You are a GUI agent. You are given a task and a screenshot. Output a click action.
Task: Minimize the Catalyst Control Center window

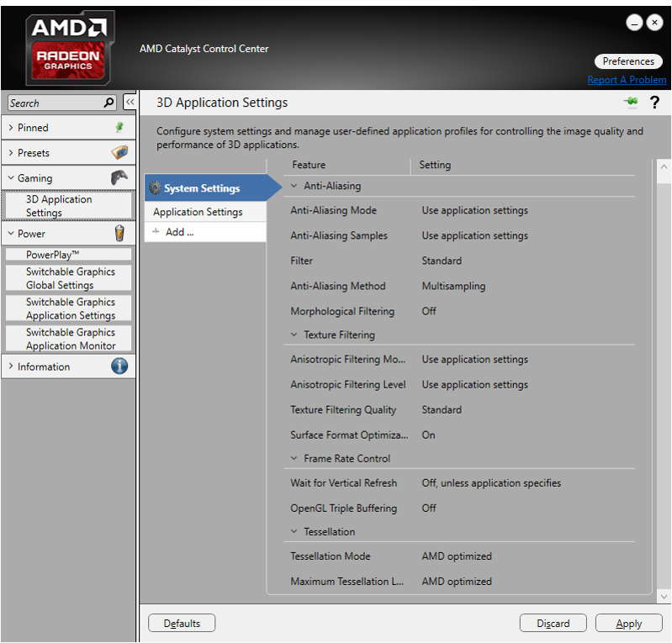tap(634, 23)
